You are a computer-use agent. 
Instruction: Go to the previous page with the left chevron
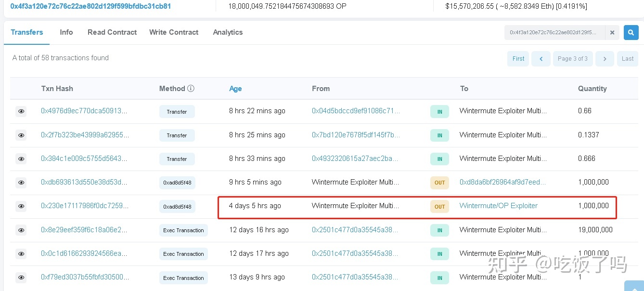(541, 59)
